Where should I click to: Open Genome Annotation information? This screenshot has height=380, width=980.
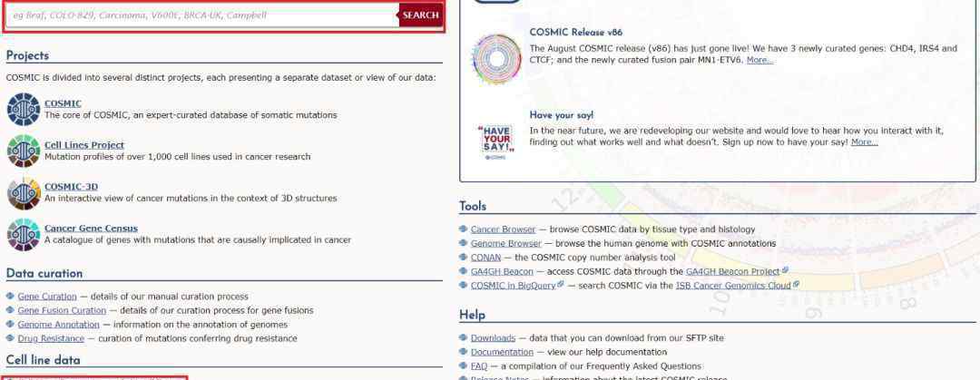point(59,325)
